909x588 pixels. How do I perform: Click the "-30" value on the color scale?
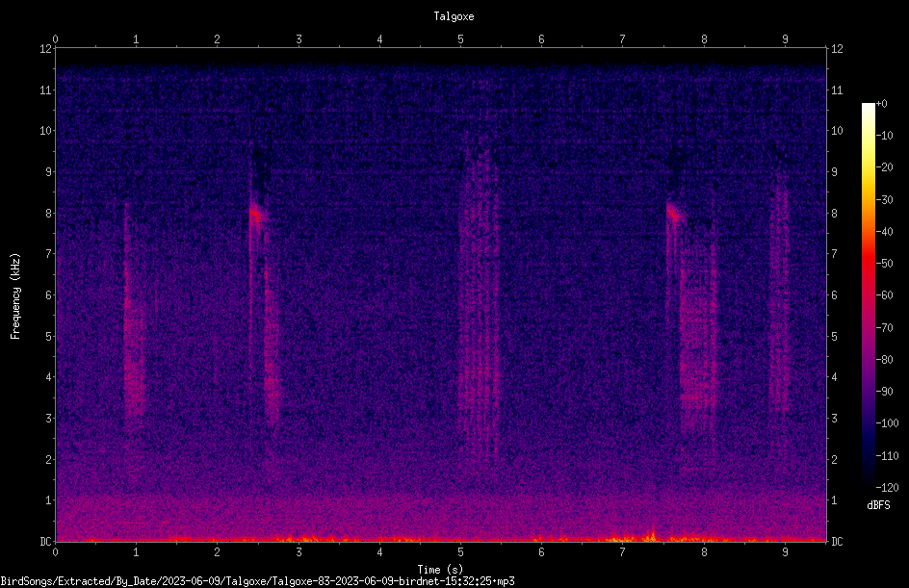(884, 200)
